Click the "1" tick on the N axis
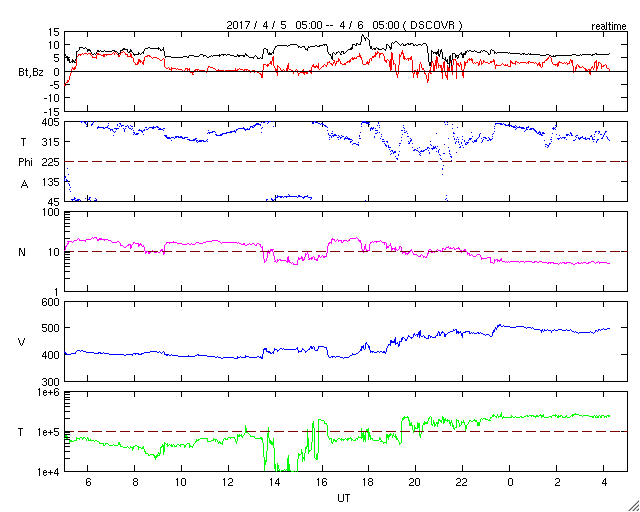Screen dimensions: 640x512 pos(57,292)
